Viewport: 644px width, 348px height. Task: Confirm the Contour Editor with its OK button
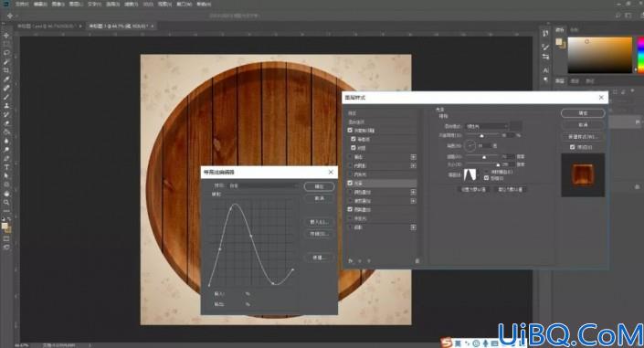coord(319,186)
